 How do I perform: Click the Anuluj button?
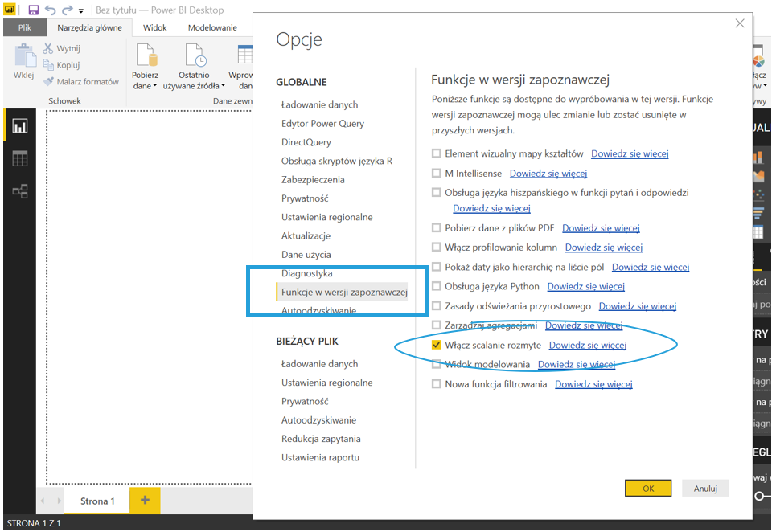coord(704,488)
